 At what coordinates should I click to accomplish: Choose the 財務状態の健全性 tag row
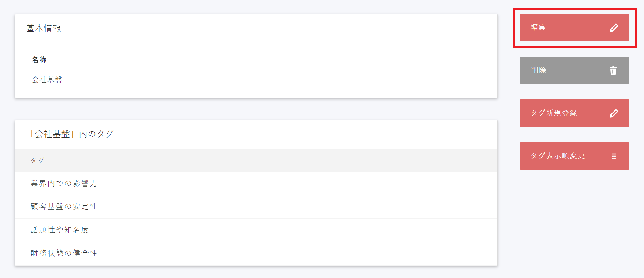[64, 253]
